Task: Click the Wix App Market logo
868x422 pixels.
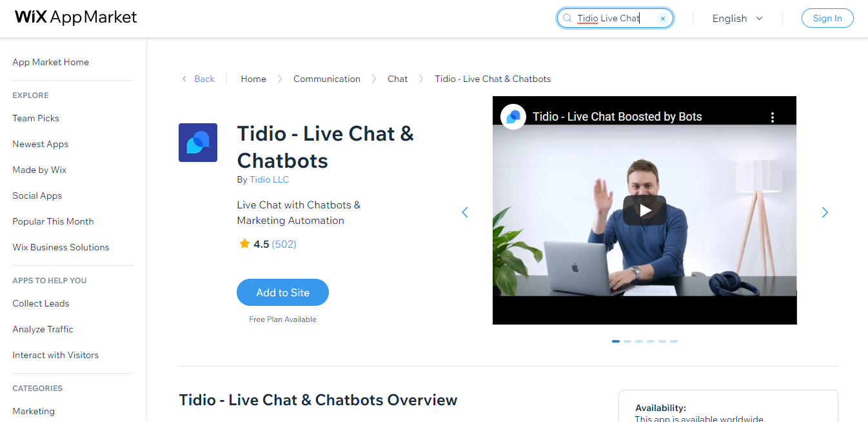Action: click(75, 17)
